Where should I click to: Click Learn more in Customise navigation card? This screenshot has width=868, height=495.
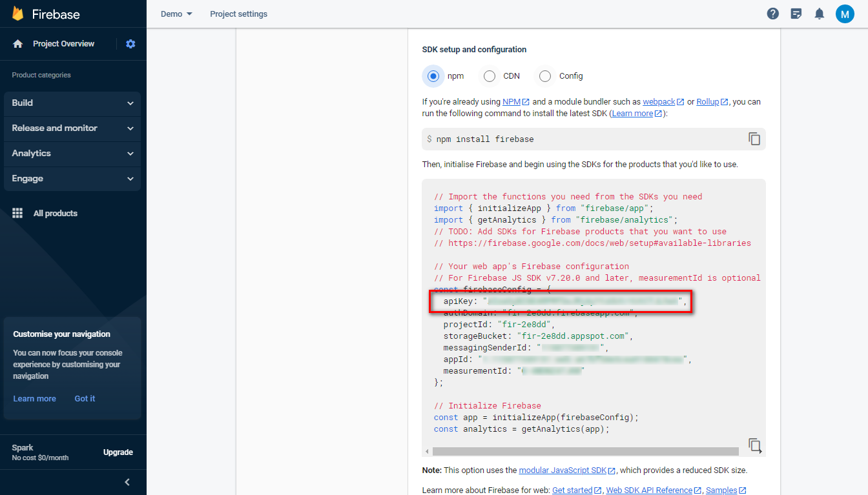(34, 399)
